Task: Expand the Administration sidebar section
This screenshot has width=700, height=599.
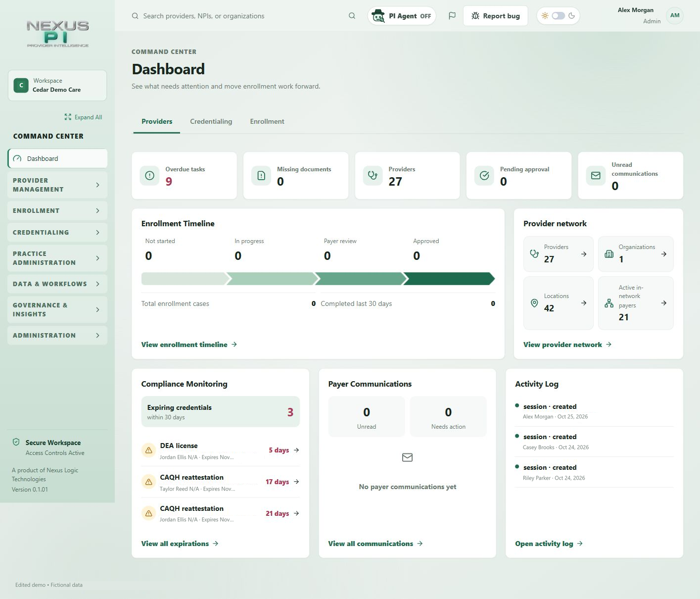Action: 57,336
